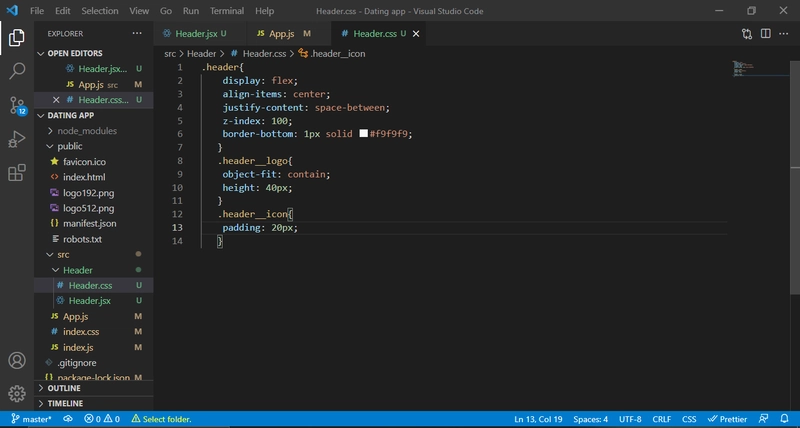Open the Extensions view
800x428 pixels.
(x=17, y=172)
